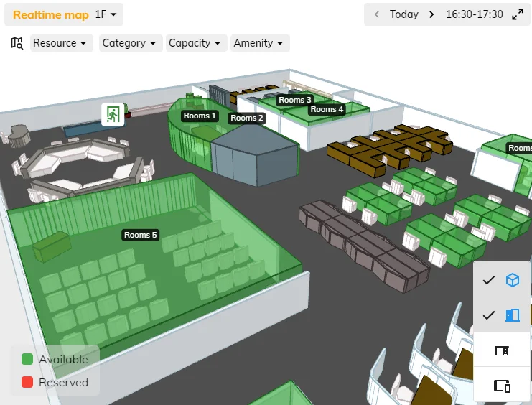Screen dimensions: 532x405
Task: Click the red Reserved legend swatch
Action: pos(27,383)
